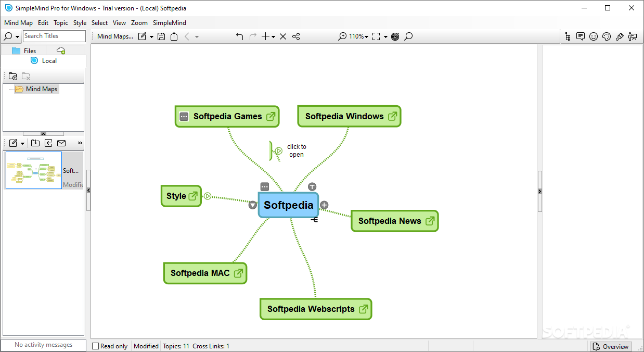Select the Softpedia mind map thumbnail

34,170
